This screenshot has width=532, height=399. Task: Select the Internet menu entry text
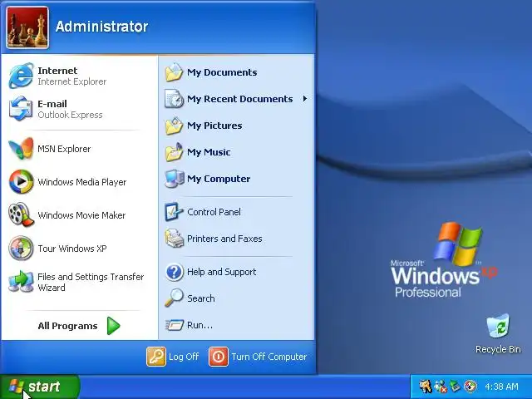pos(57,71)
